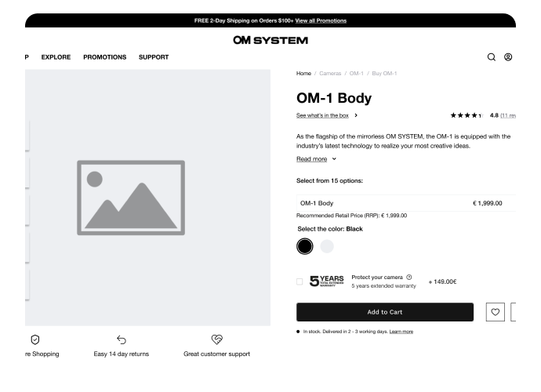541x392 pixels.
Task: Expand the Read more chevron
Action: coord(334,159)
